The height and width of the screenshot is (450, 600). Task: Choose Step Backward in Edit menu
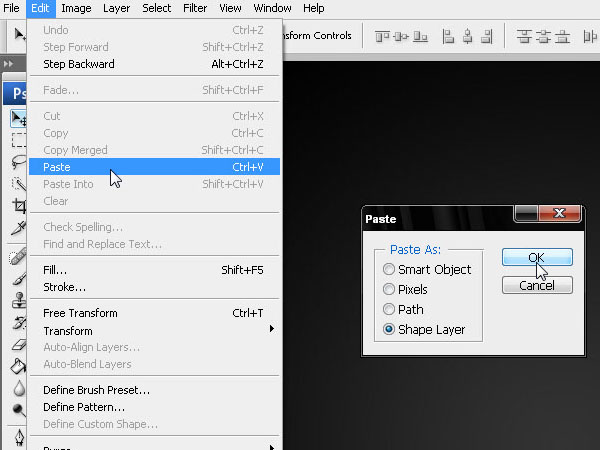155,64
